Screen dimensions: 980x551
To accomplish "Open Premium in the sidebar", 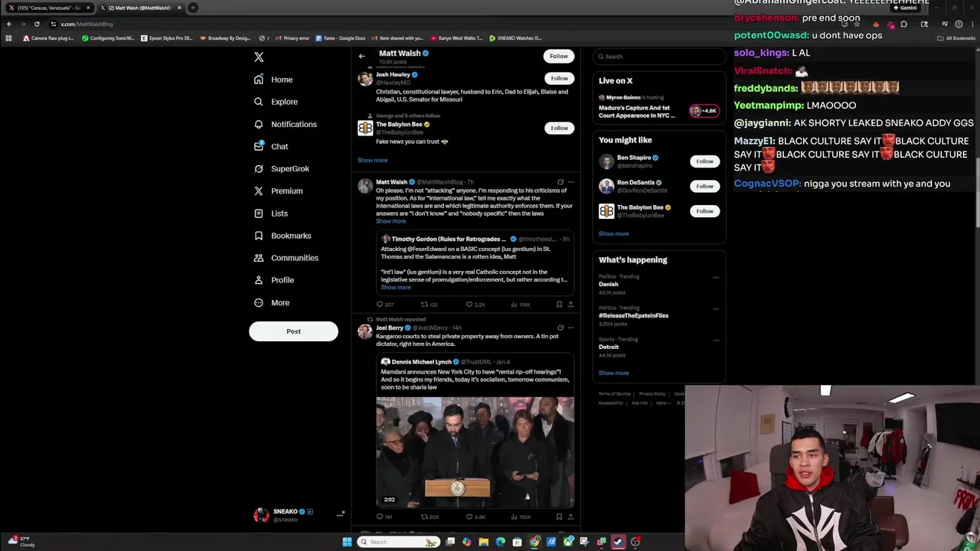I will [278, 191].
